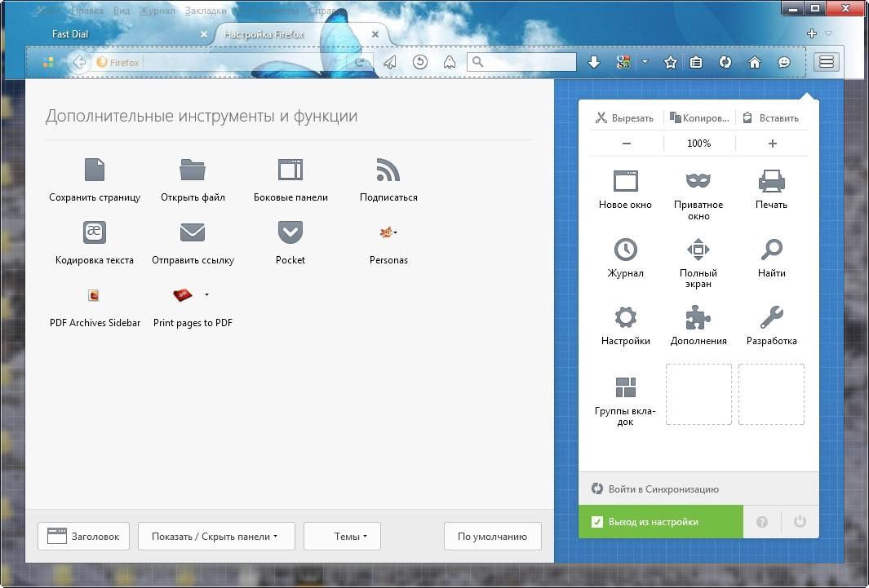Screen dimensions: 869x588
Task: Open the Settings gear icon (Настройки)
Action: click(626, 317)
